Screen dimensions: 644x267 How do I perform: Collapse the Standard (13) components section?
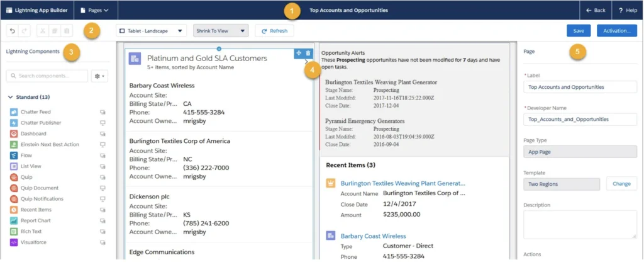10,98
